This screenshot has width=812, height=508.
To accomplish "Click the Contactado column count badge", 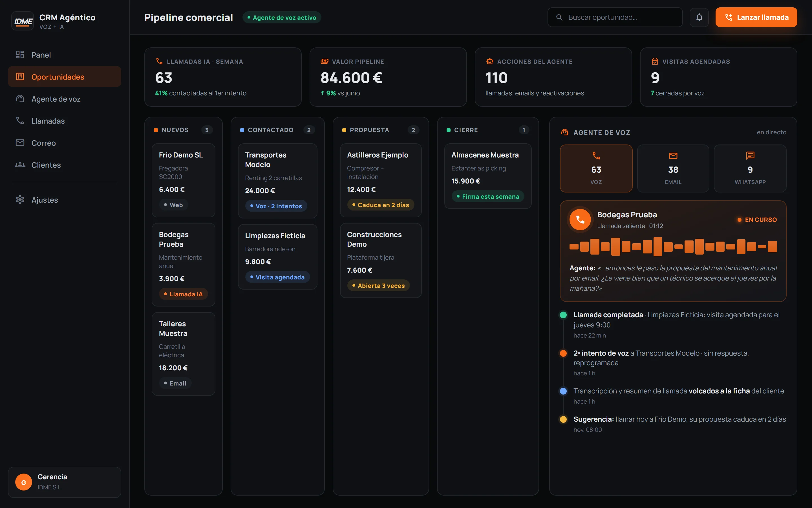I will pos(309,130).
